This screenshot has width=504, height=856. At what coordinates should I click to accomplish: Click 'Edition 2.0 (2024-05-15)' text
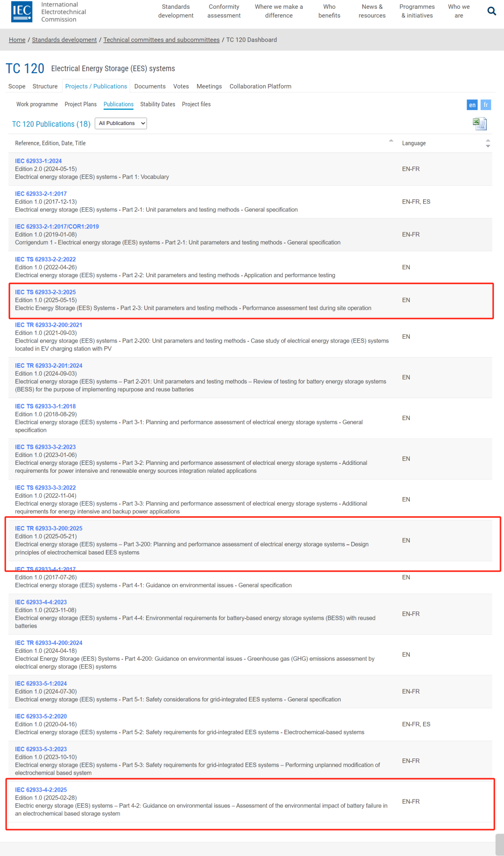[46, 169]
